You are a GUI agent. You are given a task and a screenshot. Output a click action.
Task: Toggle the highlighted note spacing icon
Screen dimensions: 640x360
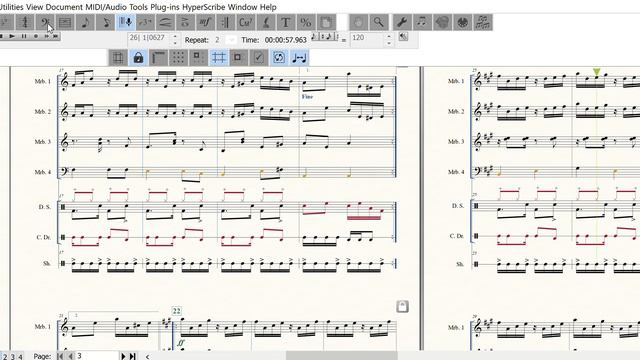299,58
